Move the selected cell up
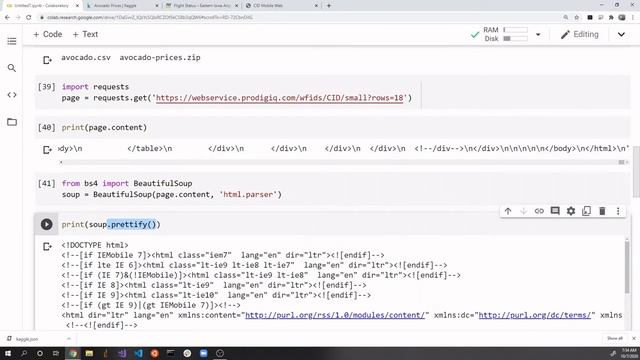640x360 pixels. coord(508,211)
